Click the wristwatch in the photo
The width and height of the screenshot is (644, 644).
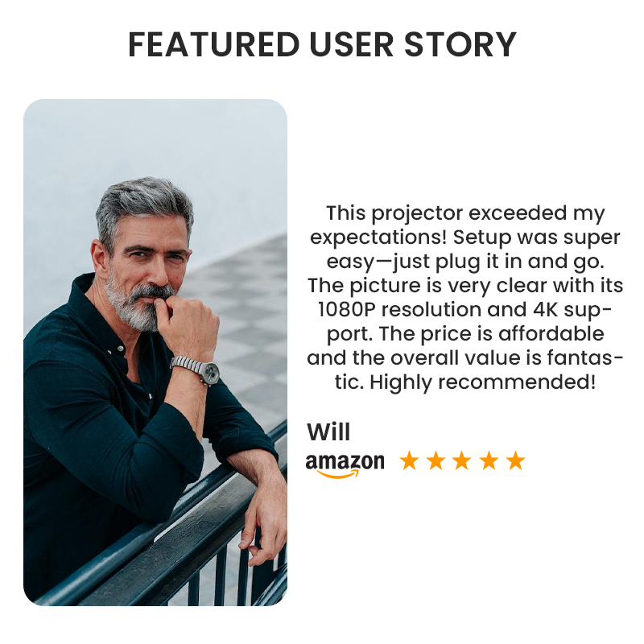[196, 369]
